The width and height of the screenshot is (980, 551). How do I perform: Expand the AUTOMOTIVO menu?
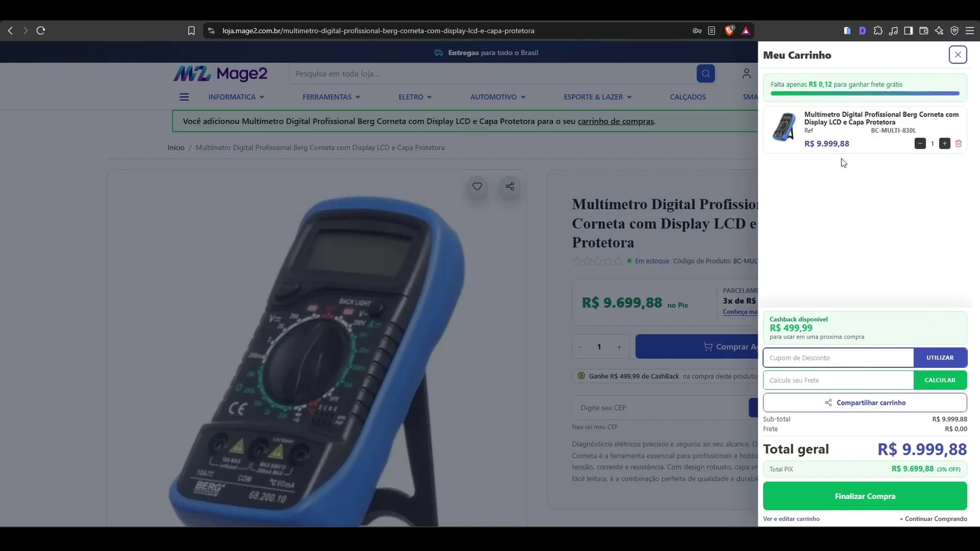click(498, 97)
